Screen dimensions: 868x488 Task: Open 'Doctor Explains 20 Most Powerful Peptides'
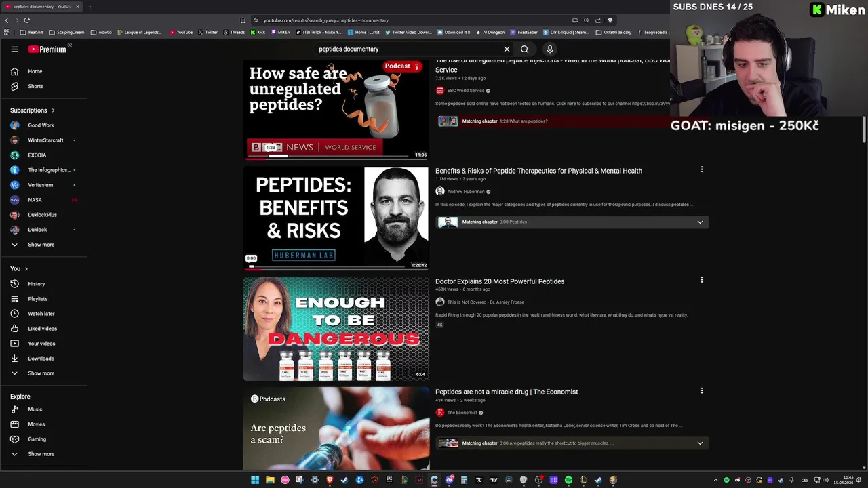tap(500, 281)
